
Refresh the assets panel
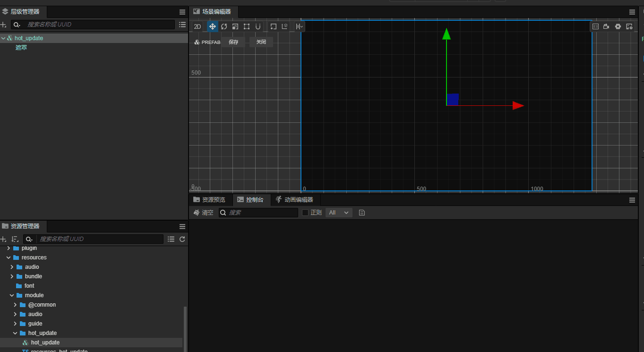pyautogui.click(x=182, y=239)
